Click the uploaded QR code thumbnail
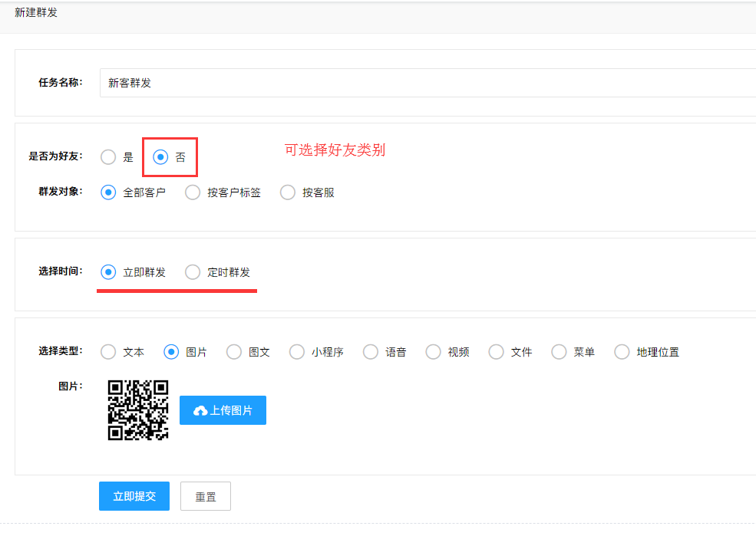The height and width of the screenshot is (536, 756). tap(138, 410)
